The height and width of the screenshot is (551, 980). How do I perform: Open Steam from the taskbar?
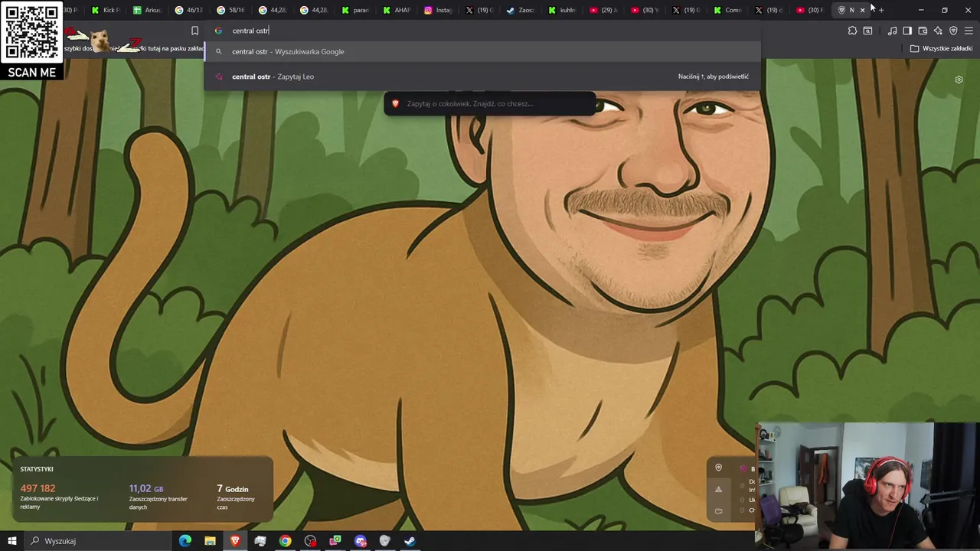(x=410, y=541)
